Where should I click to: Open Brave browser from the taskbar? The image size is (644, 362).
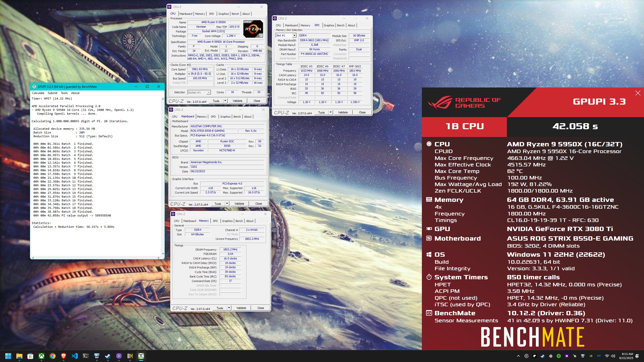point(64,356)
